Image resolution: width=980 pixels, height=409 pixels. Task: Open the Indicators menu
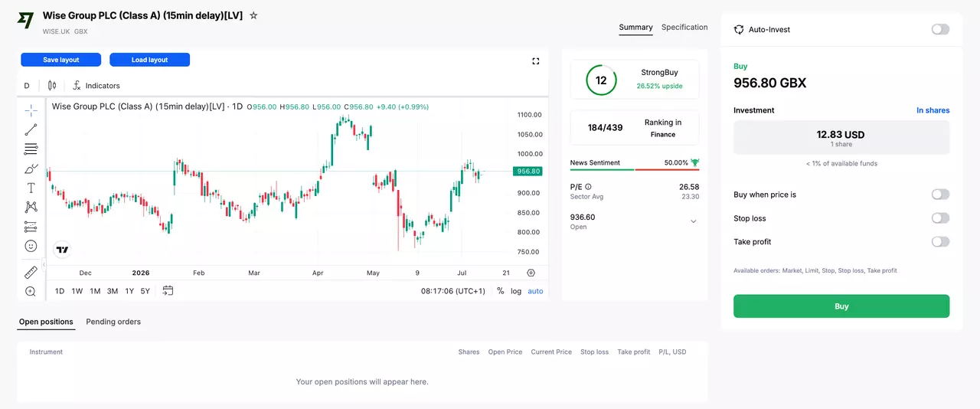[96, 86]
